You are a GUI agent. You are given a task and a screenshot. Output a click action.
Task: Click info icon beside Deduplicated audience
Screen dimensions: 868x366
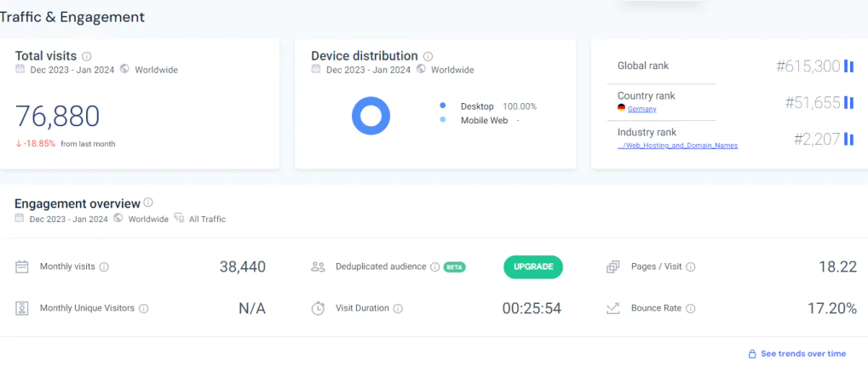click(434, 267)
